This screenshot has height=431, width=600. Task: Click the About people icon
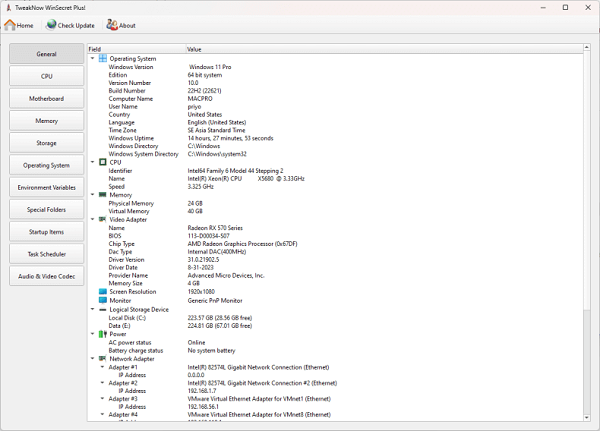[112, 25]
